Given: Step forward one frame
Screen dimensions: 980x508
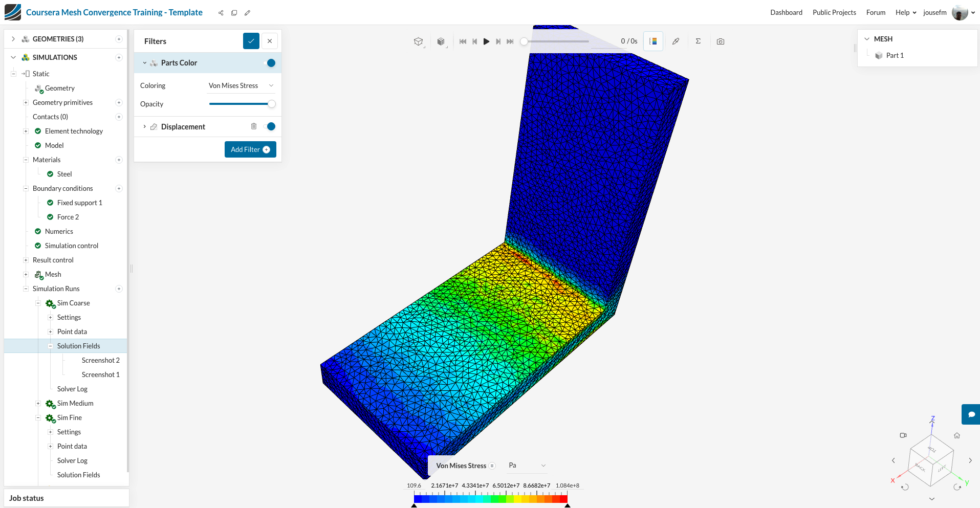Looking at the screenshot, I should point(498,41).
